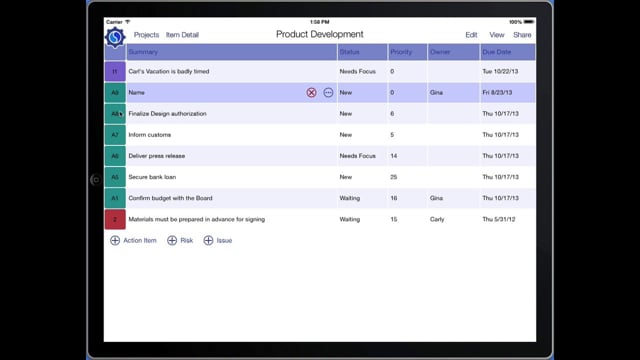
Task: Click owner Carly in Materials row
Action: tap(437, 219)
